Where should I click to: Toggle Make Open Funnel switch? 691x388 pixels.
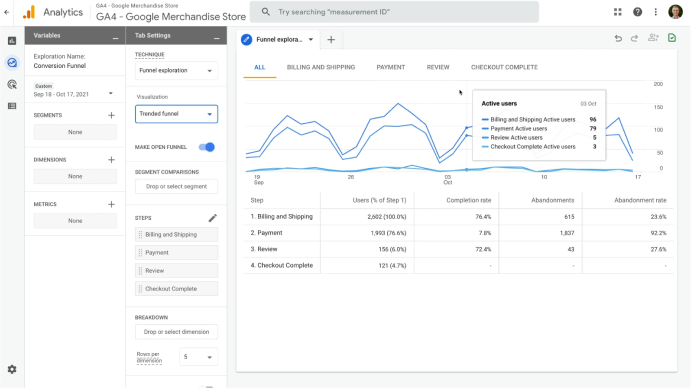[x=207, y=147]
